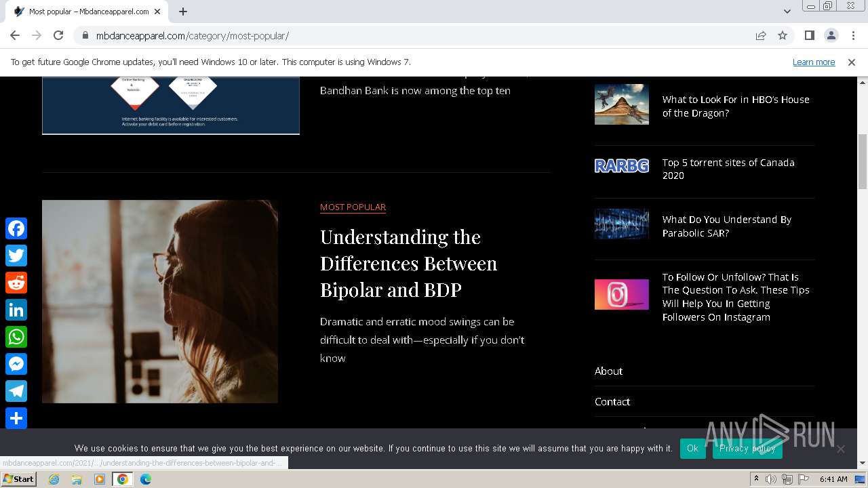Open the share-this-page icon in address bar

click(x=761, y=35)
